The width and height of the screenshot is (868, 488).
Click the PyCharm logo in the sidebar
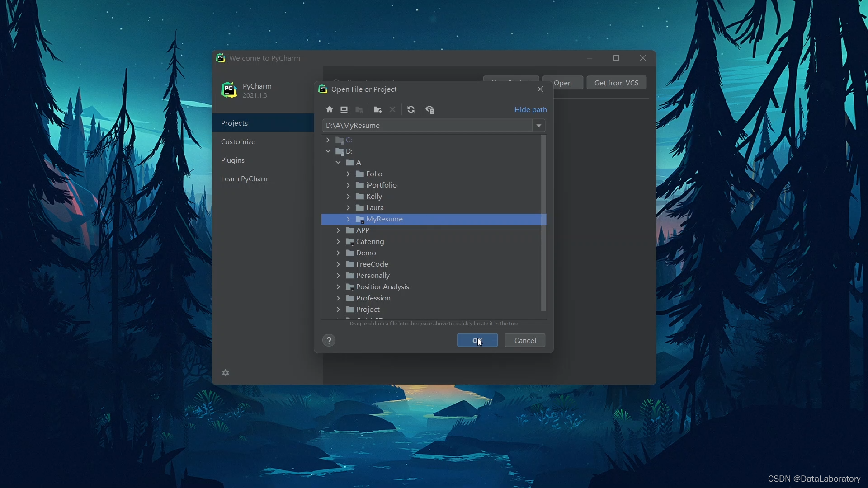click(x=229, y=90)
